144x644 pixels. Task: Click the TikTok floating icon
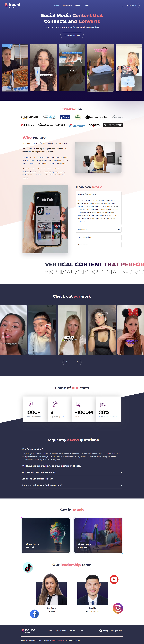(28, 567)
